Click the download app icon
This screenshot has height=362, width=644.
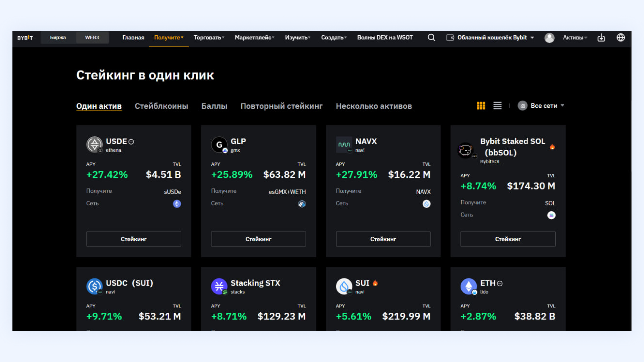click(x=601, y=38)
